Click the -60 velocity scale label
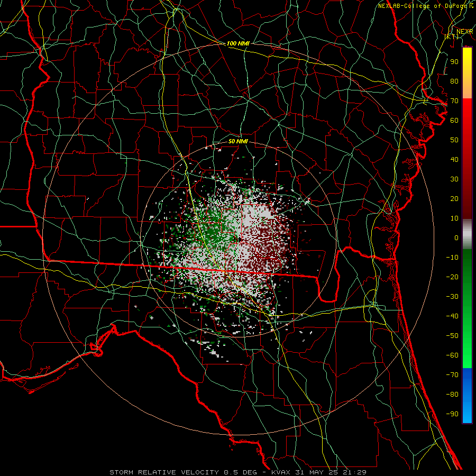 tap(452, 355)
